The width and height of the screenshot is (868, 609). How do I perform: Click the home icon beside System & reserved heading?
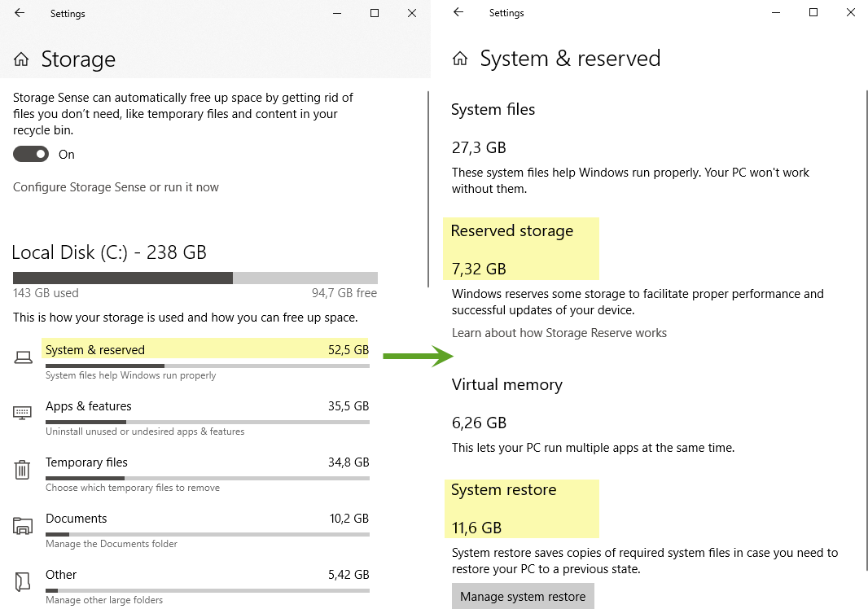point(461,59)
